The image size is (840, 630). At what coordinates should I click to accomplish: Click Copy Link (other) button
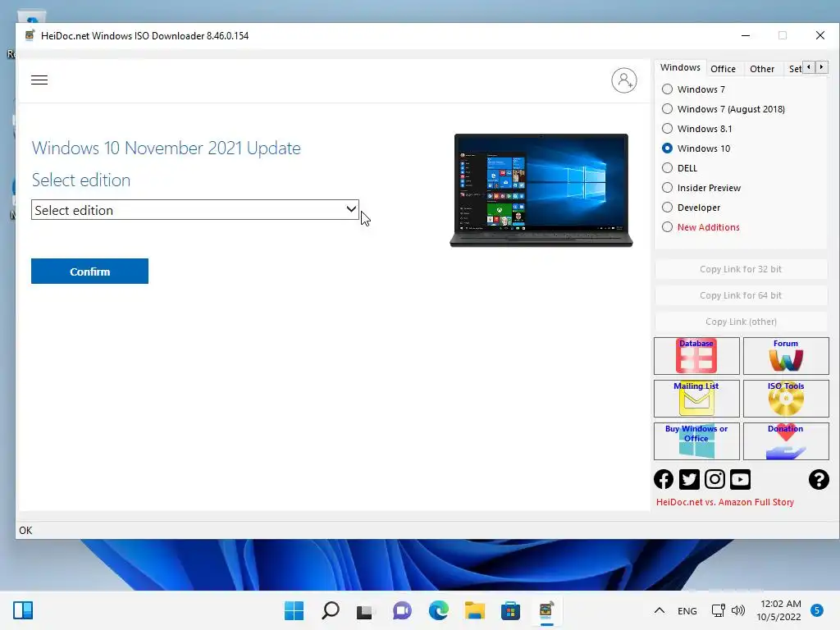click(x=741, y=322)
